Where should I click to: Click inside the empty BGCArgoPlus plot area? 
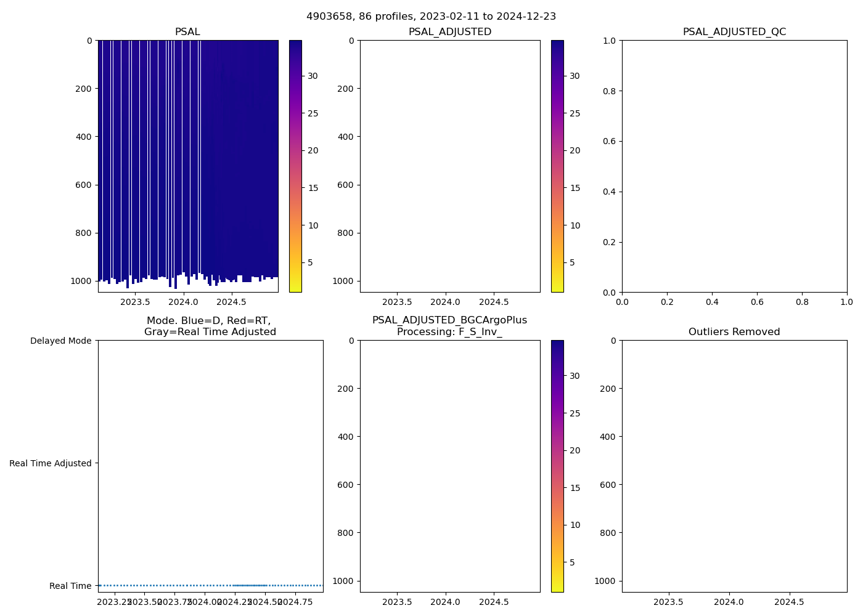click(450, 466)
